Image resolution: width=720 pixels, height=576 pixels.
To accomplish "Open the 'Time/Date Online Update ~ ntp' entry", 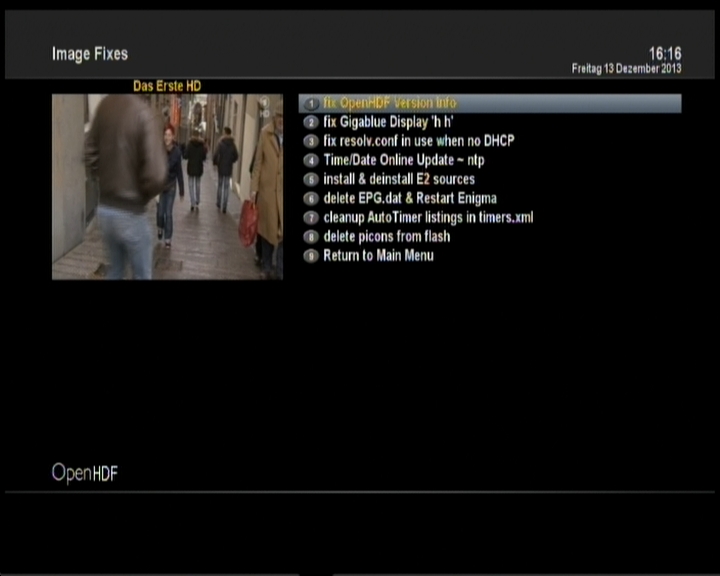I will click(x=404, y=161).
